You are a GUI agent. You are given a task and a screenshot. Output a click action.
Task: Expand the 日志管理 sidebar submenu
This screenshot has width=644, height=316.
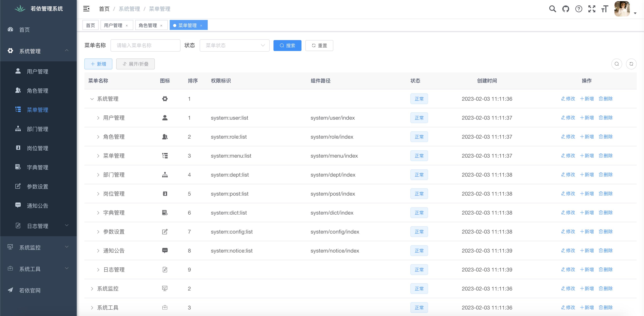coord(38,226)
